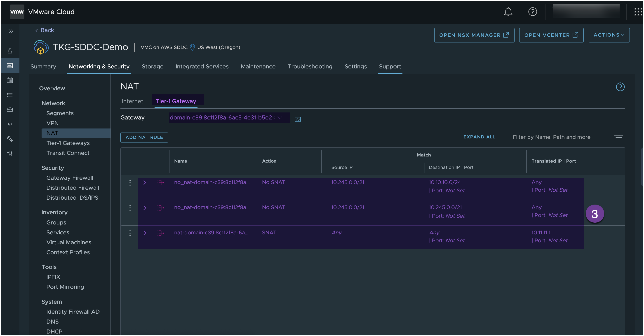Click the help question mark icon

[532, 12]
